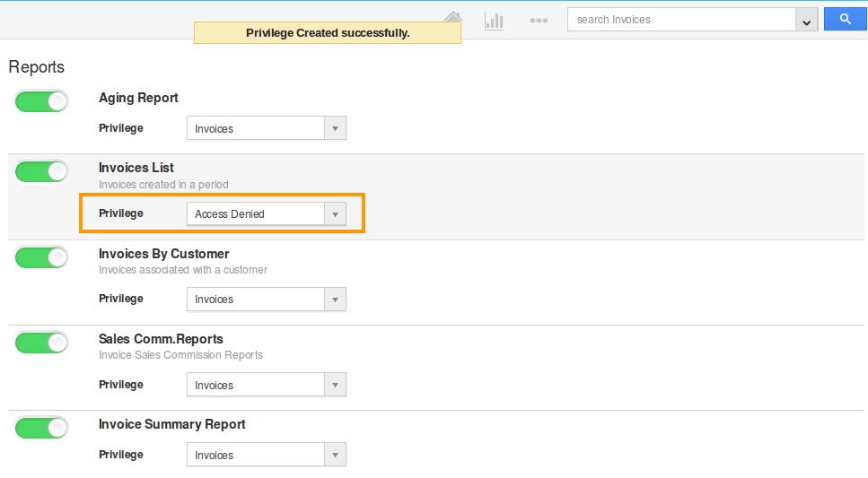Open Invoices List Access Denied dropdown
The height and width of the screenshot is (478, 868).
(267, 213)
